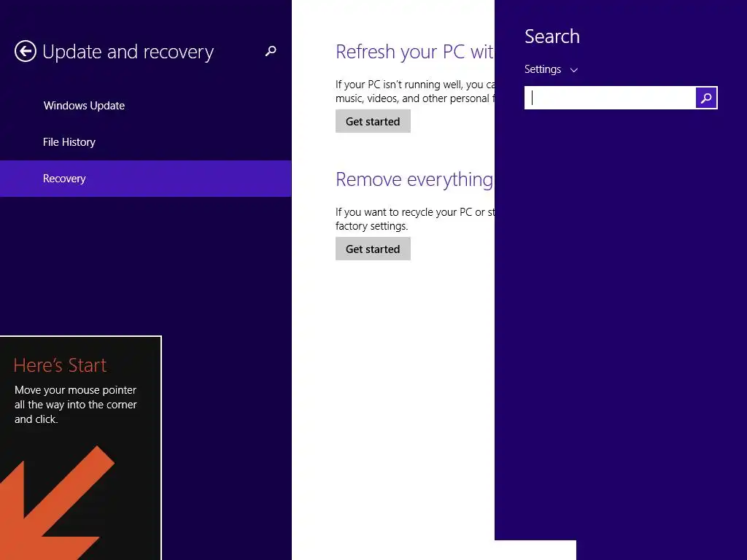Image resolution: width=747 pixels, height=560 pixels.
Task: Click the 'Refresh your PC' heading
Action: click(x=415, y=52)
